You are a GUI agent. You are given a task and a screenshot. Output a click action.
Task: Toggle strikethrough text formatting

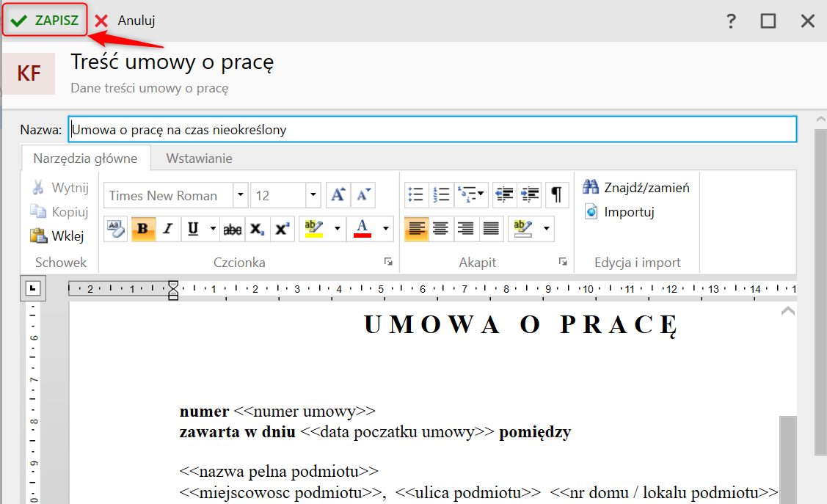coord(232,229)
